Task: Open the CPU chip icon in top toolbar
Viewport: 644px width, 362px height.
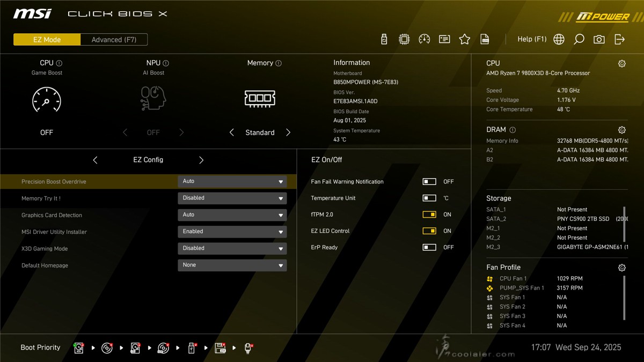Action: click(x=404, y=39)
